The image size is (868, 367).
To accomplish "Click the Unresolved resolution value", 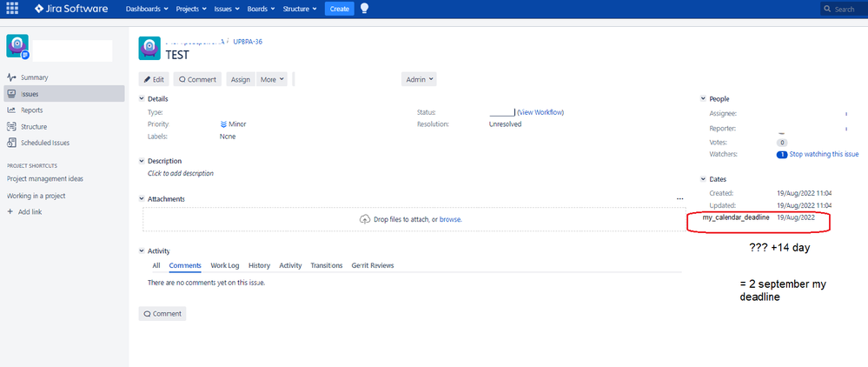I will pos(506,124).
